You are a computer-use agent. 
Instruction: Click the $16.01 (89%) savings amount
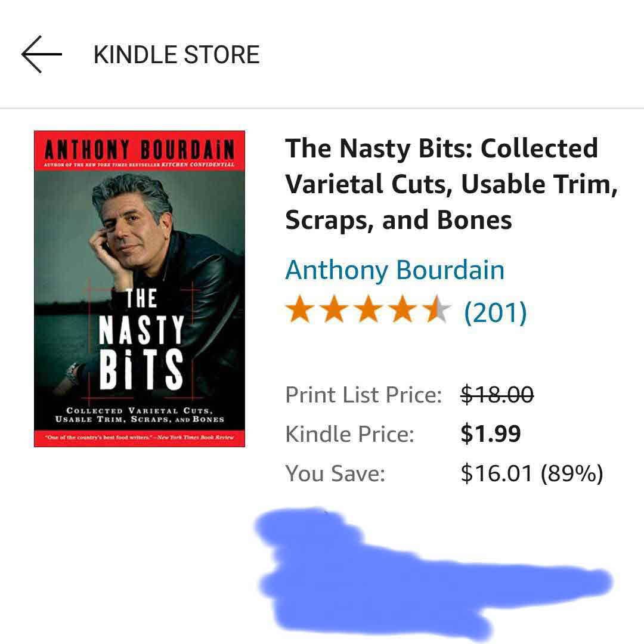pyautogui.click(x=531, y=473)
